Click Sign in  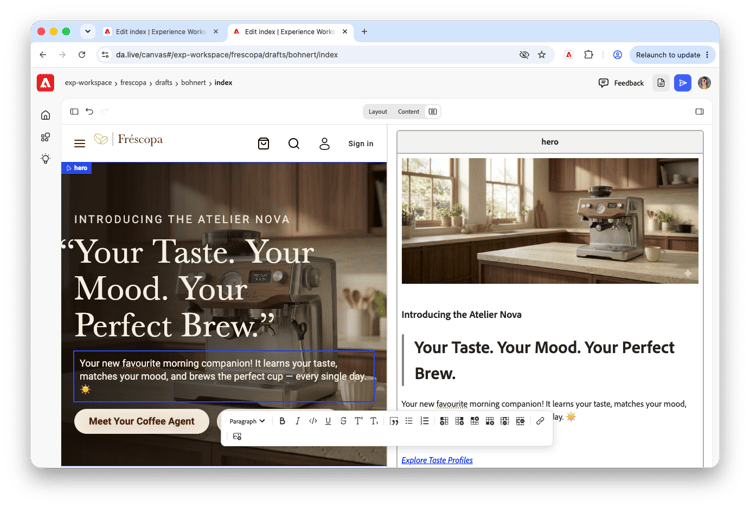click(361, 144)
